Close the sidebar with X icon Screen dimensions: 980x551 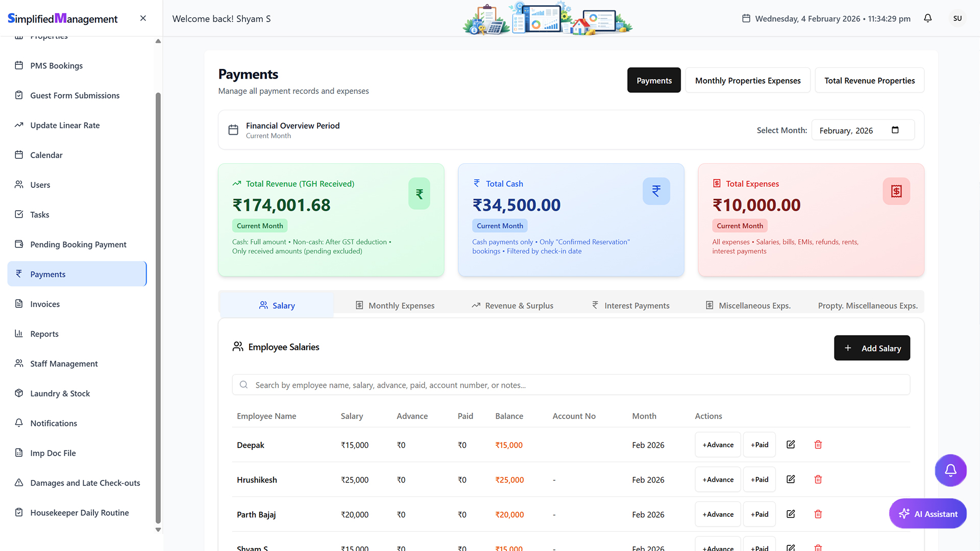click(x=143, y=18)
